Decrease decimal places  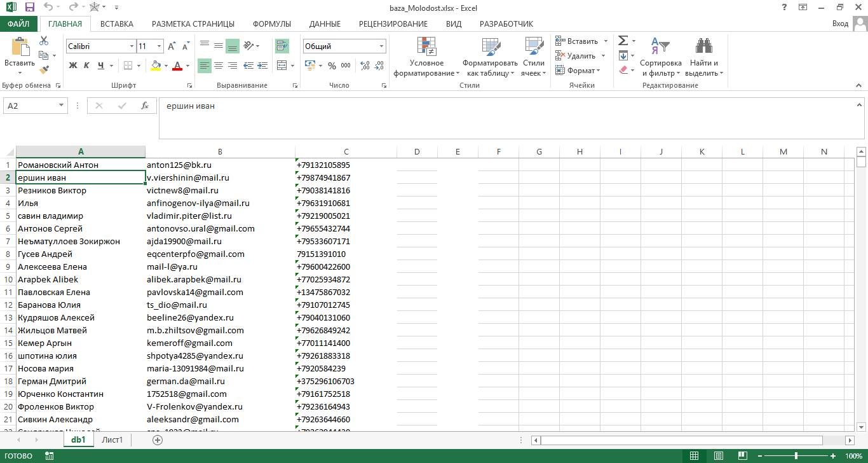coord(379,66)
